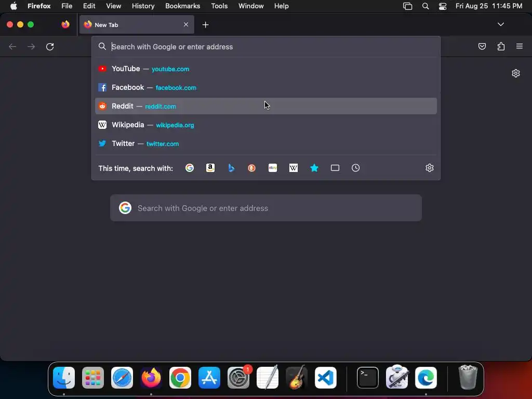Reload the current page
This screenshot has height=399, width=532.
[x=50, y=46]
